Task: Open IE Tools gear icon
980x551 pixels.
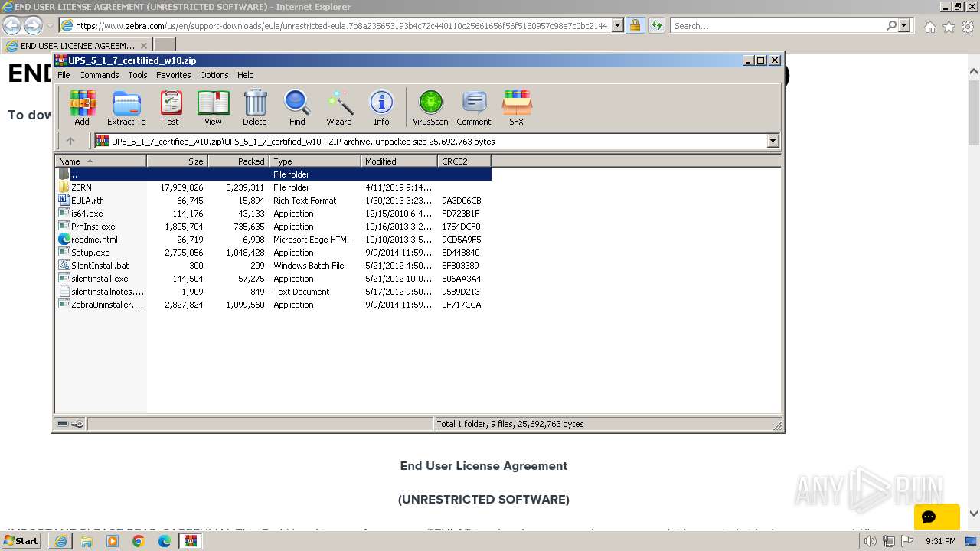Action: [x=968, y=27]
